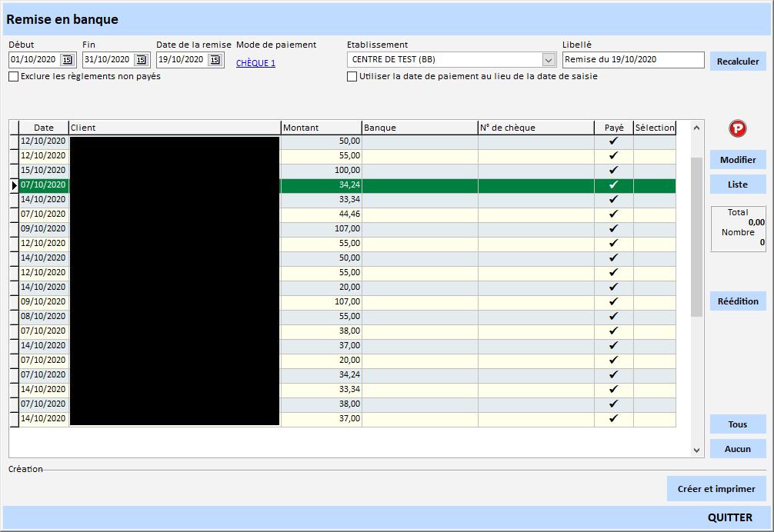
Task: Click into the Libellé text field
Action: 632,60
